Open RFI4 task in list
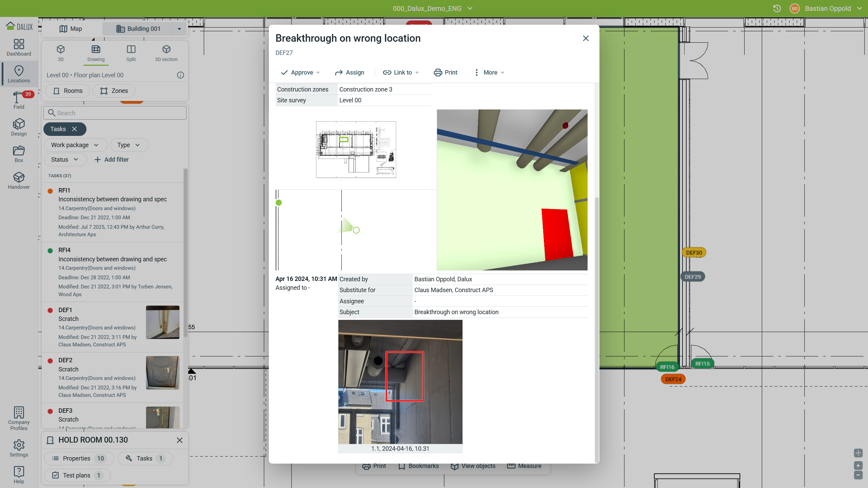Screen dimensions: 868x488 113,272
